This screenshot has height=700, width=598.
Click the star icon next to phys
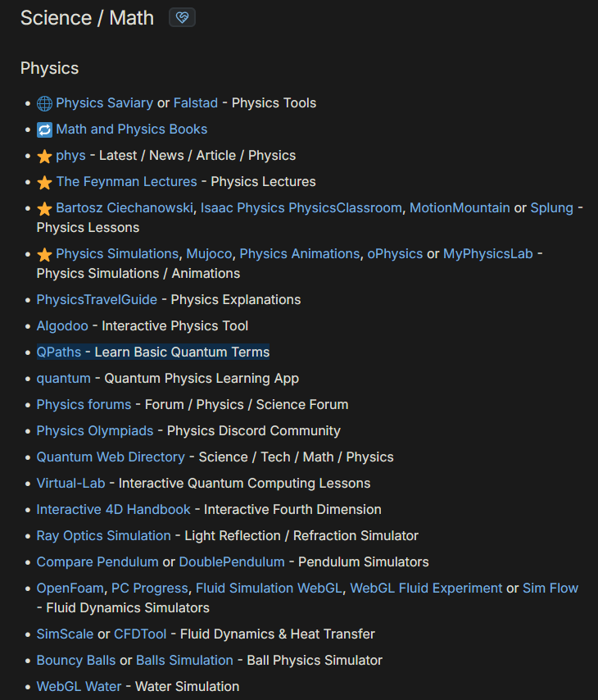click(44, 156)
